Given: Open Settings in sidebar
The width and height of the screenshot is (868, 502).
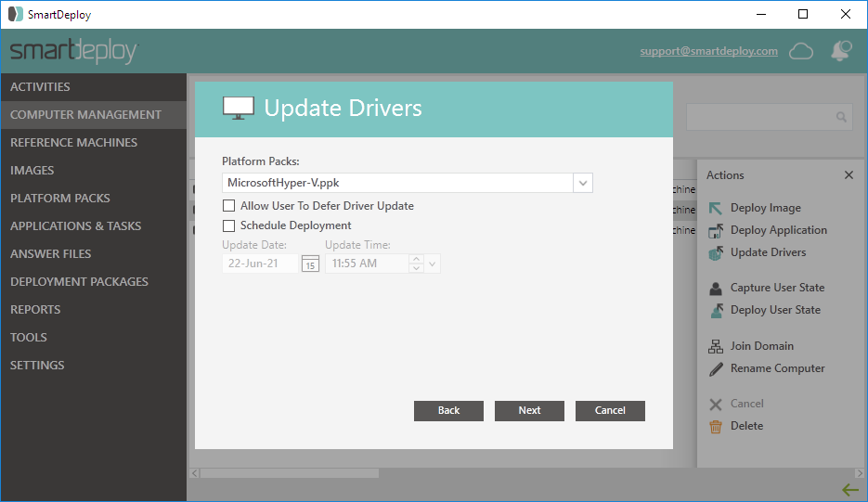Looking at the screenshot, I should click(94, 366).
